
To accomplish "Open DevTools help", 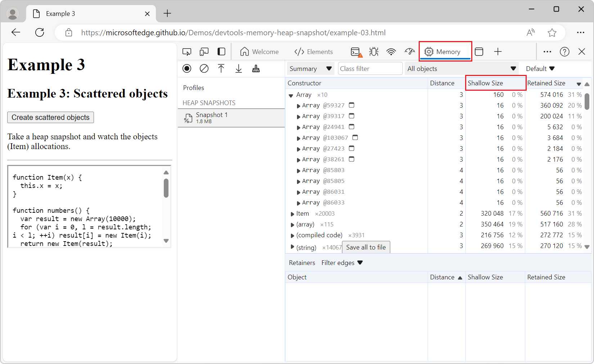I will 564,51.
